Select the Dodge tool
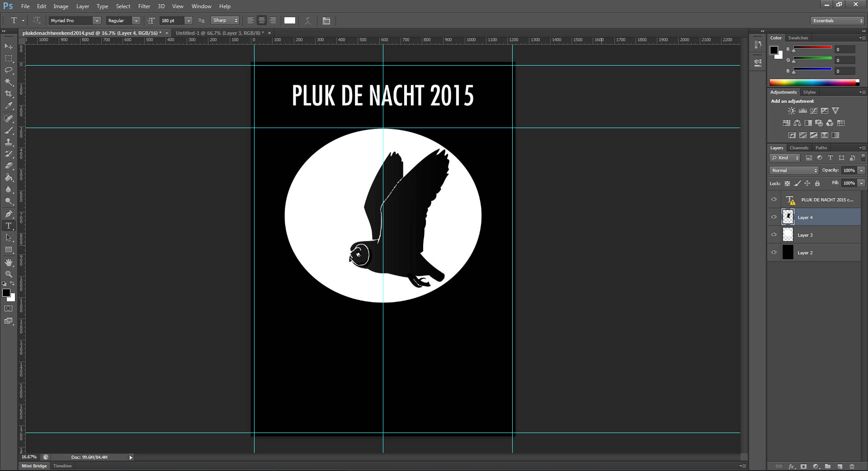The width and height of the screenshot is (868, 471). coord(9,201)
